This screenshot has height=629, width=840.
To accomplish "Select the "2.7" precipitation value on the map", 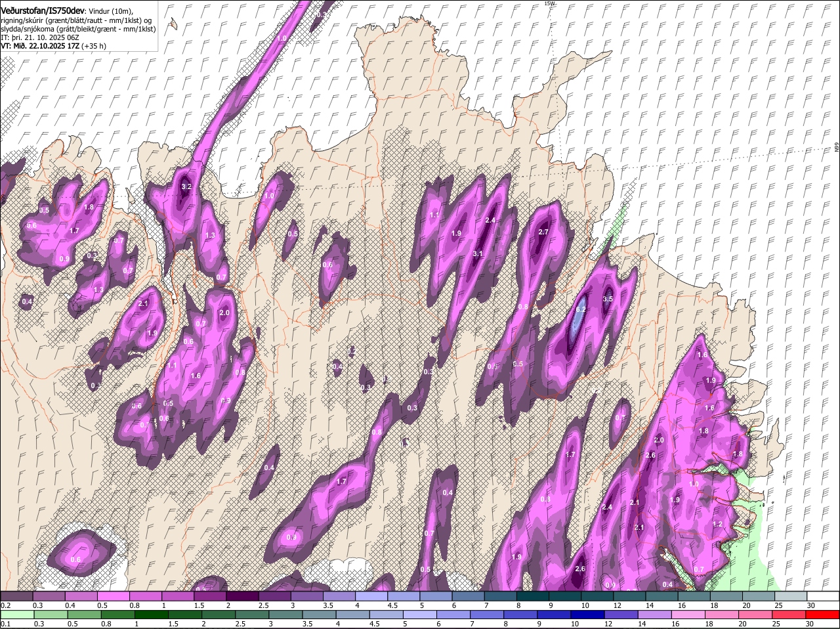I will (x=543, y=232).
